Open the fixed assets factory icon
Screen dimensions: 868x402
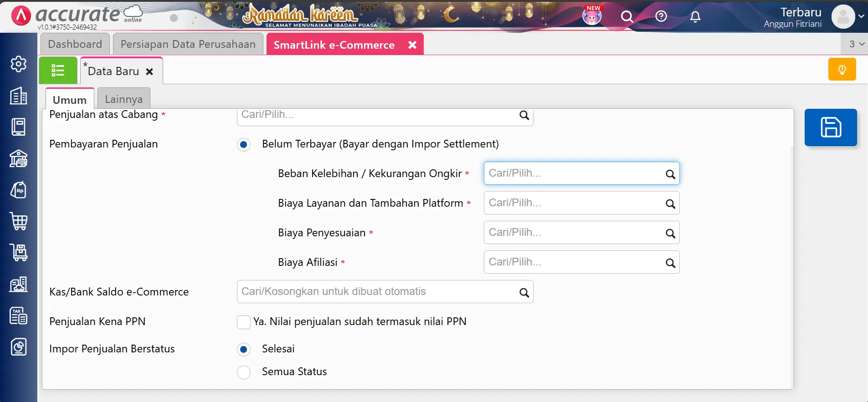[x=19, y=284]
